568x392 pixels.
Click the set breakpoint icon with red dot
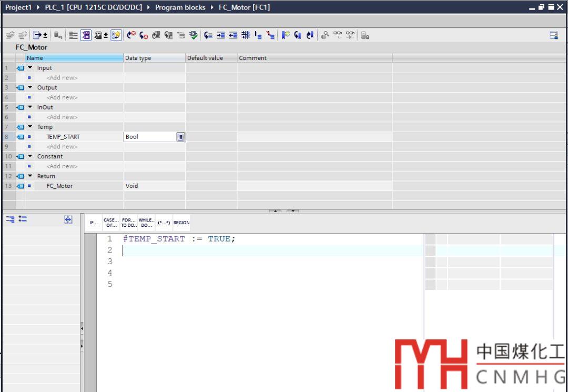131,35
